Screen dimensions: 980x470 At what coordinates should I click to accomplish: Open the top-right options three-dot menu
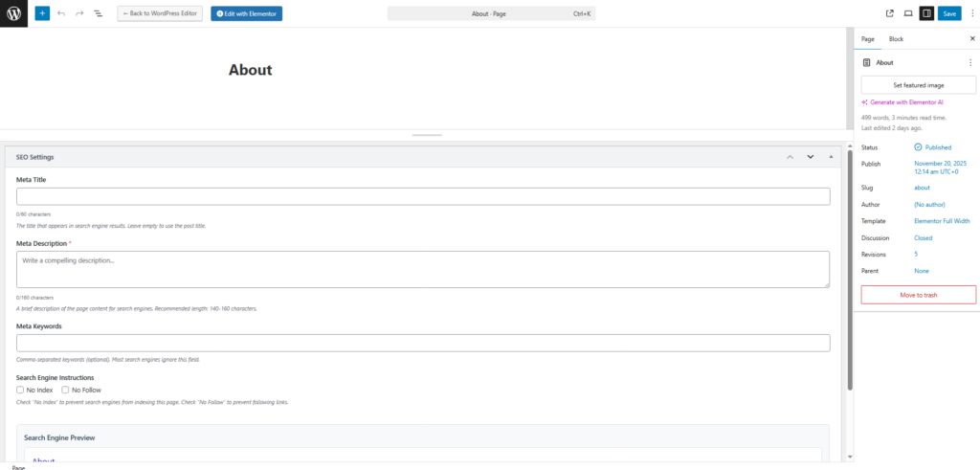click(x=971, y=13)
